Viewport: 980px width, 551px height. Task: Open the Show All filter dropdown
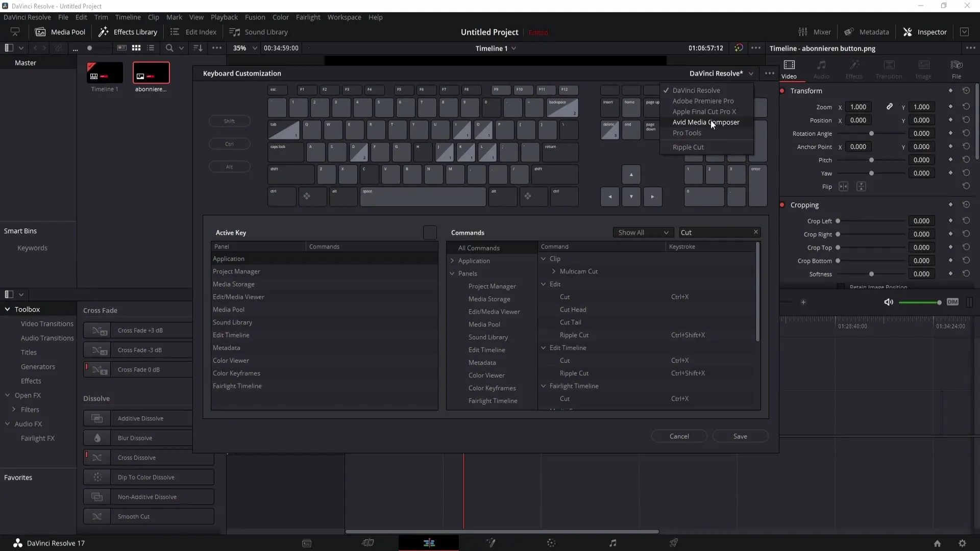point(643,233)
